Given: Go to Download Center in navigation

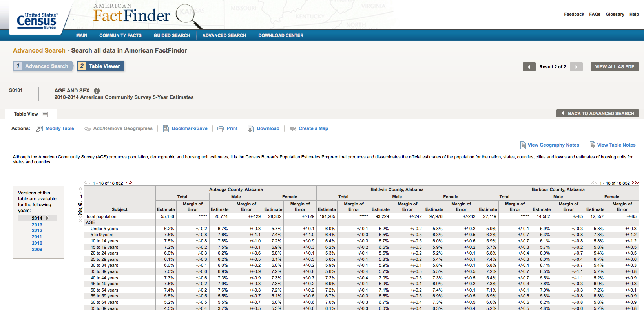Looking at the screenshot, I should tap(281, 35).
